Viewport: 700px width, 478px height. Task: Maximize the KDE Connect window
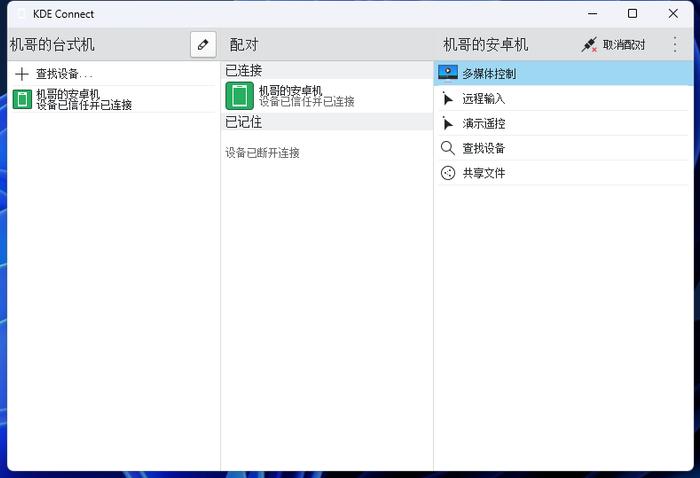[x=633, y=14]
